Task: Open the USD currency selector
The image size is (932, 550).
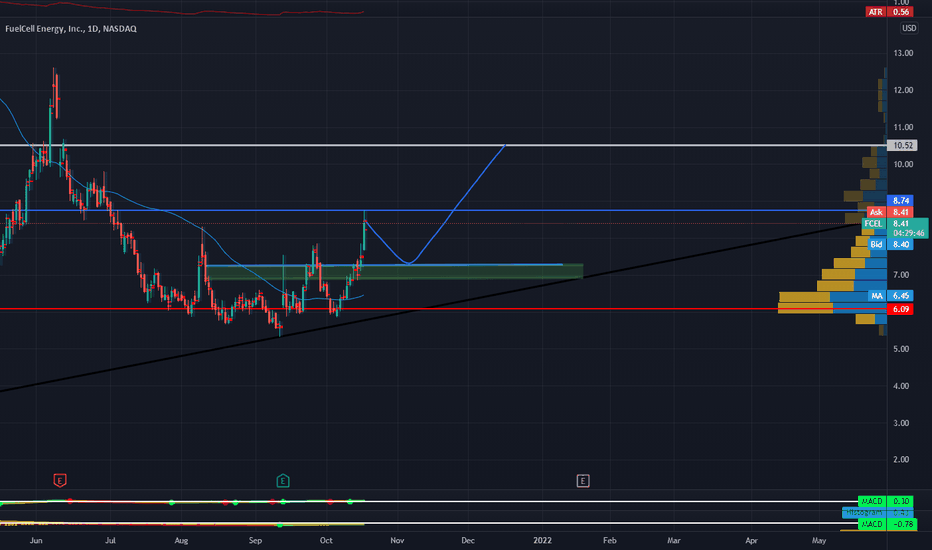Action: pos(909,28)
